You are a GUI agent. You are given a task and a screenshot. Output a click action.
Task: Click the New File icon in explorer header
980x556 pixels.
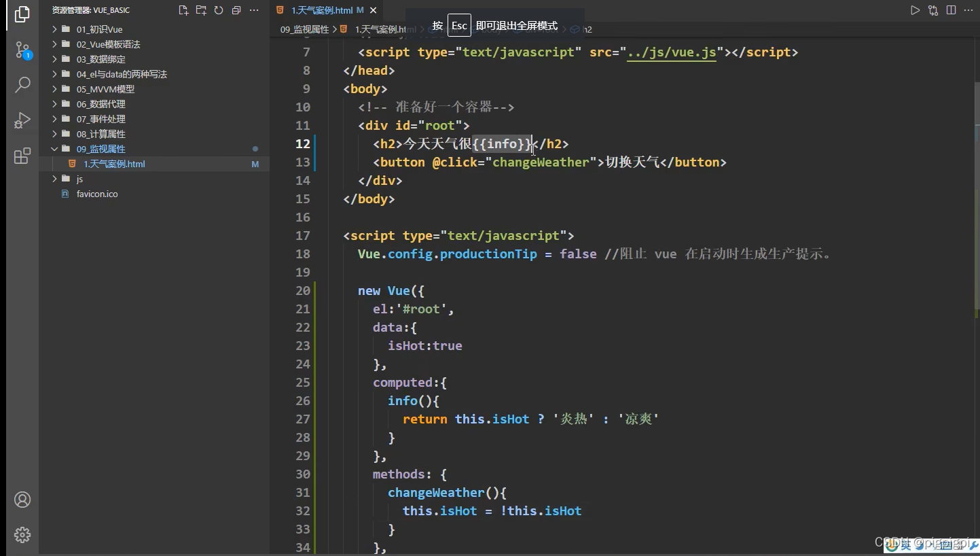(x=183, y=10)
